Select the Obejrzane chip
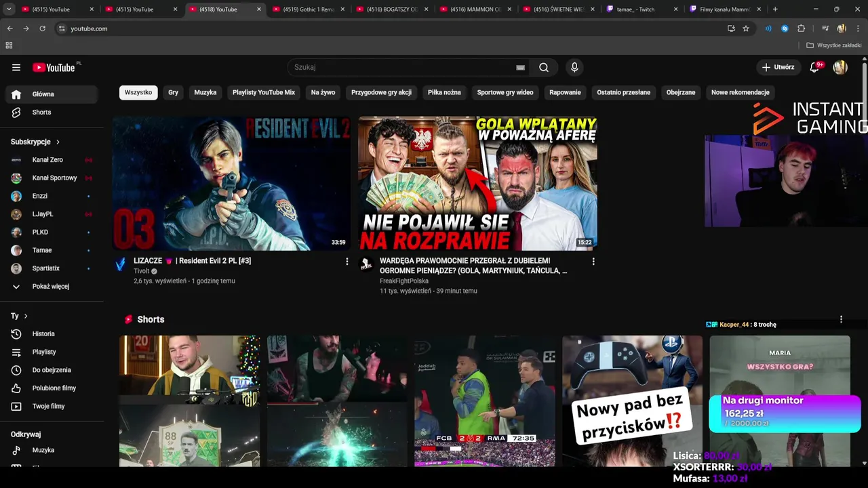Viewport: 868px width, 488px height. pyautogui.click(x=681, y=92)
